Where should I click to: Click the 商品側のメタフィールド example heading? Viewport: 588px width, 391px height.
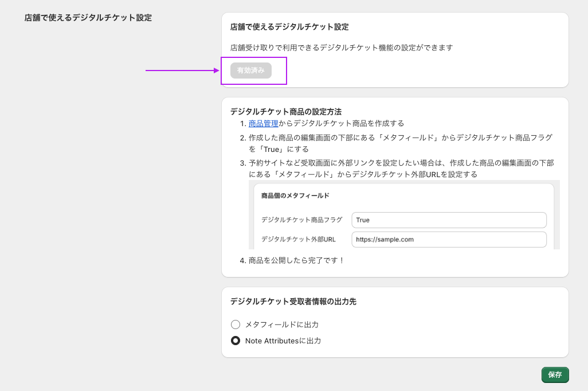(295, 196)
